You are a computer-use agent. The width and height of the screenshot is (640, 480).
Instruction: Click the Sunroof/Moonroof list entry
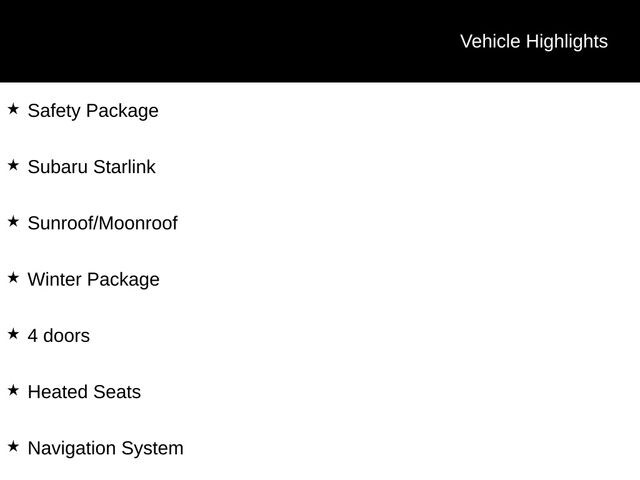coord(102,223)
